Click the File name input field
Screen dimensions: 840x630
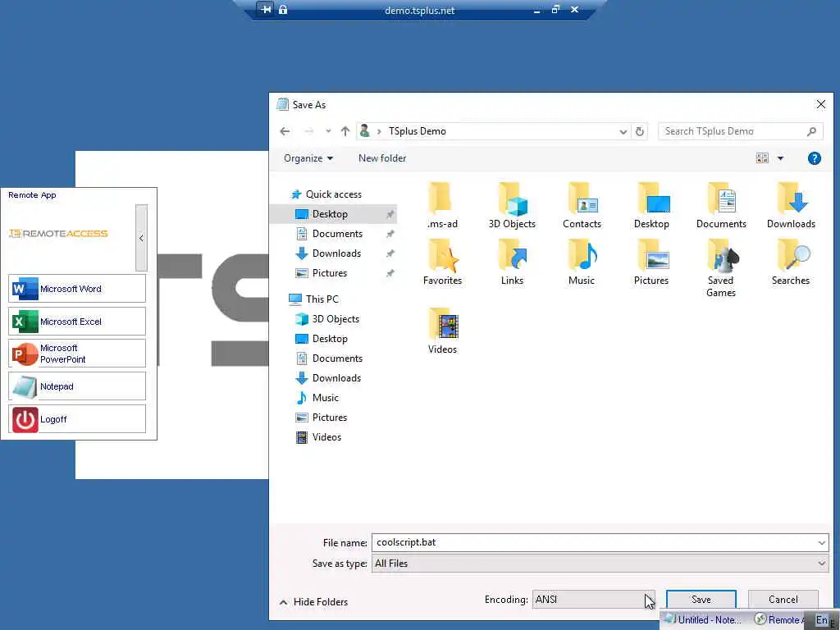point(594,543)
